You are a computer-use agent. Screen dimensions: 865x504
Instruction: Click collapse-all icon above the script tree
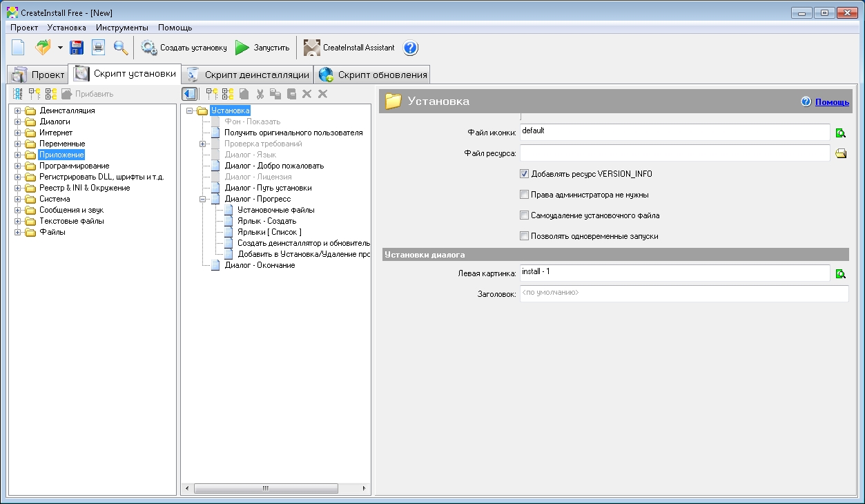(x=228, y=94)
